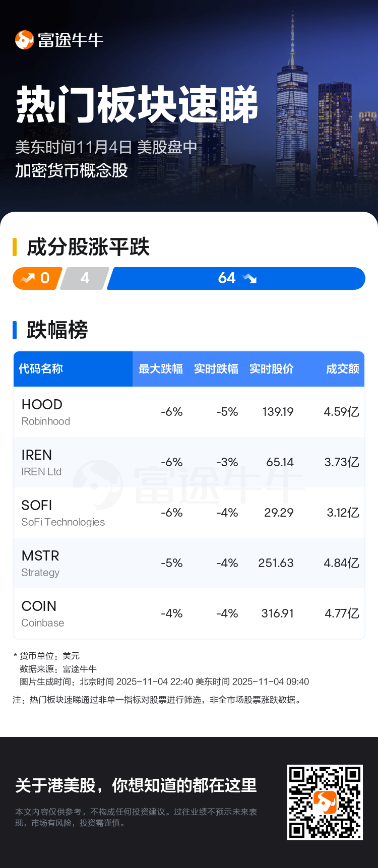Scan the QR code at bottom right

pyautogui.click(x=325, y=802)
